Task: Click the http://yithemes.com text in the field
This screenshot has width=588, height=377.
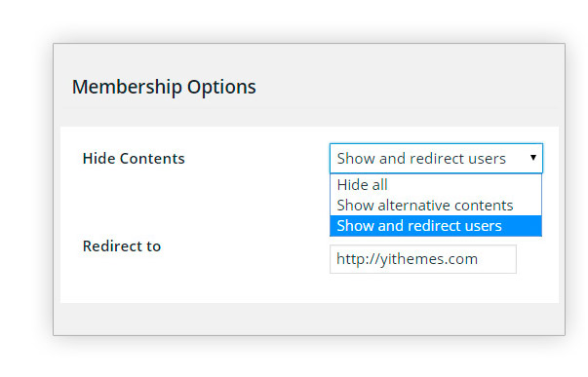Action: (407, 259)
